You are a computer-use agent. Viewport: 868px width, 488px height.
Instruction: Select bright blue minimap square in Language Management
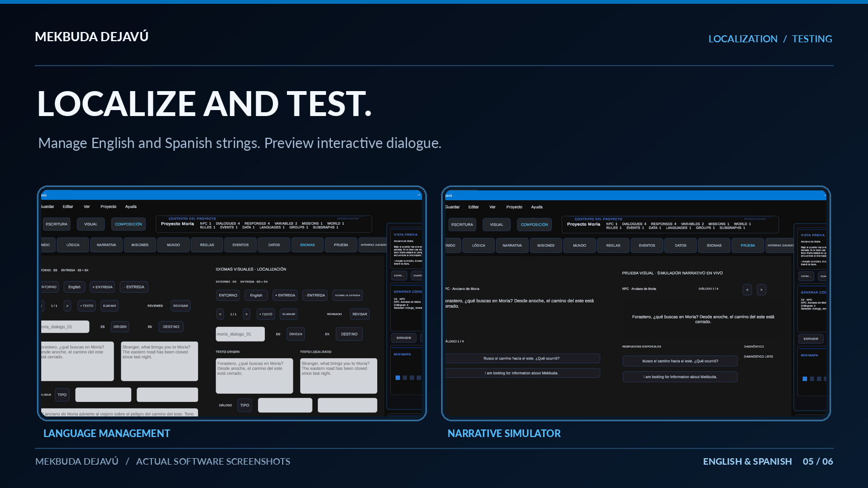398,378
